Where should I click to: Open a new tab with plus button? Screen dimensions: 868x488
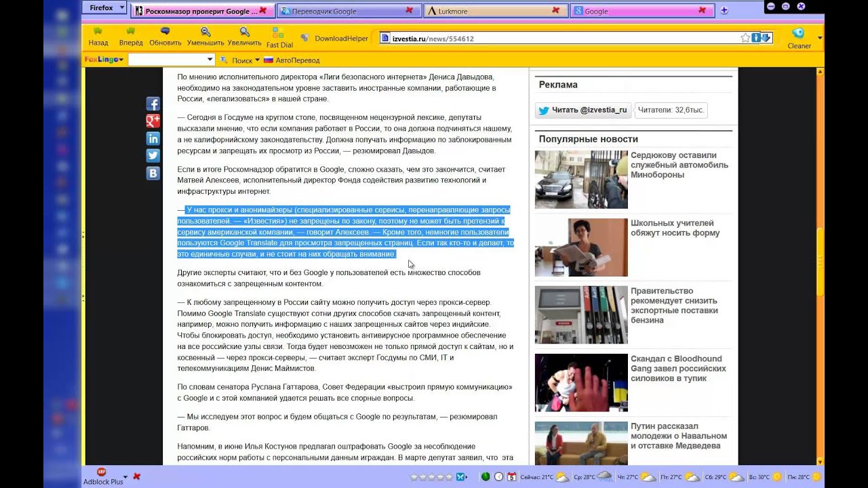(724, 11)
